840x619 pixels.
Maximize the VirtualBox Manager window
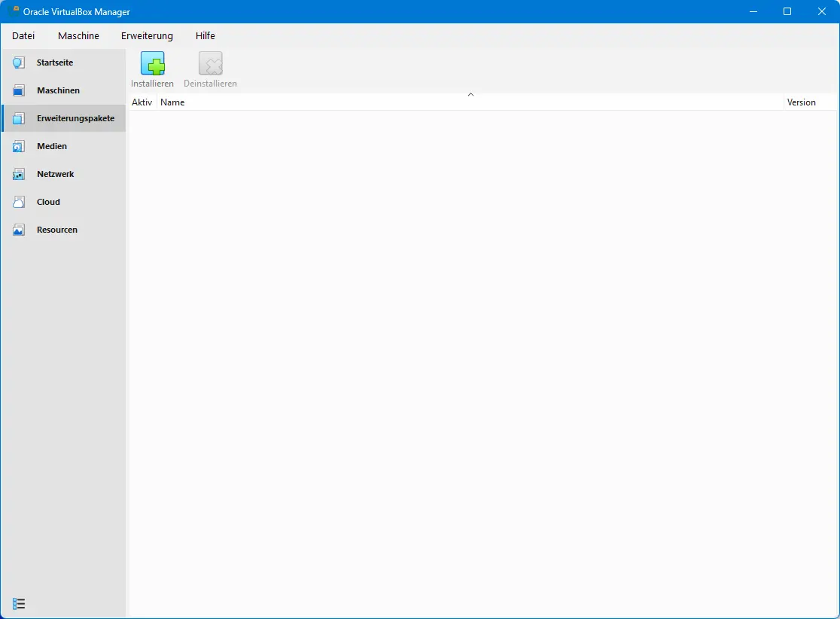click(x=787, y=11)
